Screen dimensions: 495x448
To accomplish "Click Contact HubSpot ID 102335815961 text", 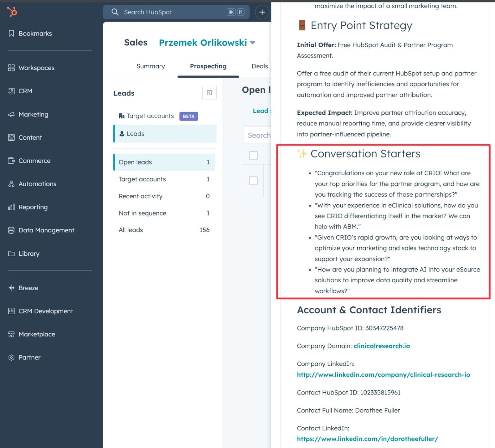I will tap(349, 392).
